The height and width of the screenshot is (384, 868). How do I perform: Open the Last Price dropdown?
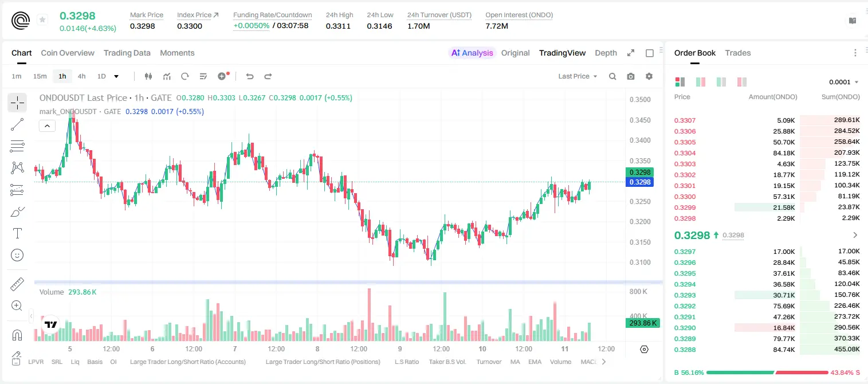pos(578,76)
